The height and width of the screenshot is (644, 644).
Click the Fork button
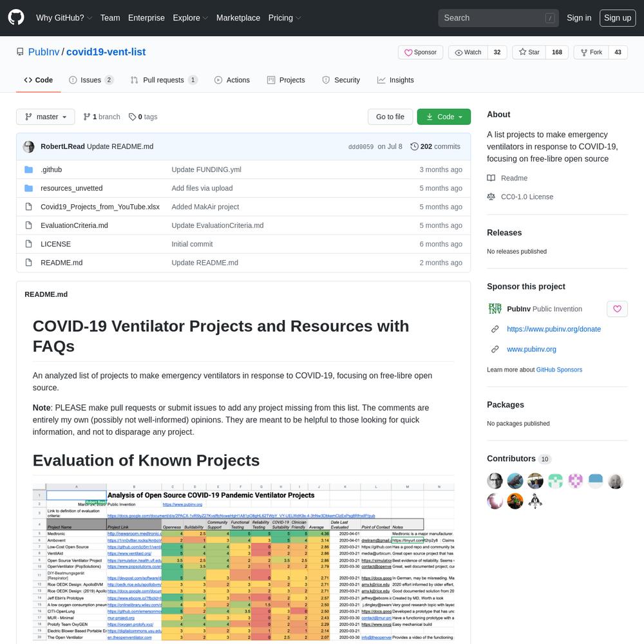(x=591, y=52)
